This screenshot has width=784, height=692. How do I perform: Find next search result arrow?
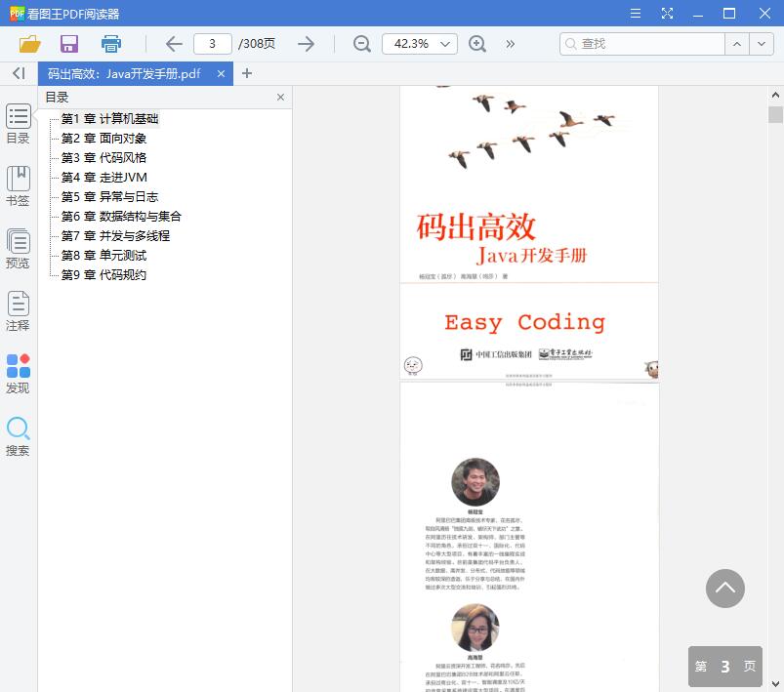coord(761,44)
